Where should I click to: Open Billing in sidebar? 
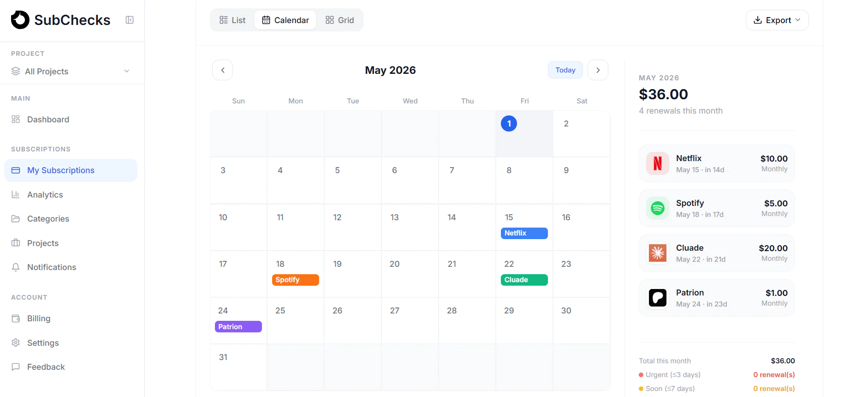(71, 318)
